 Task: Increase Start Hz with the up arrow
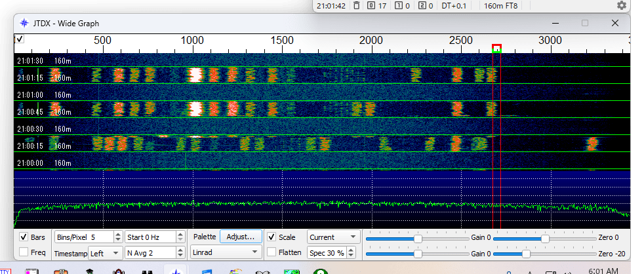(181, 235)
